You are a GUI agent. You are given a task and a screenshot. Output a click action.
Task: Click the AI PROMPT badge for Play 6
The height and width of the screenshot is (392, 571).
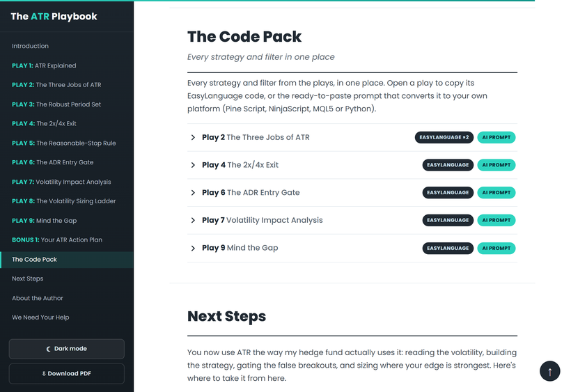point(496,193)
